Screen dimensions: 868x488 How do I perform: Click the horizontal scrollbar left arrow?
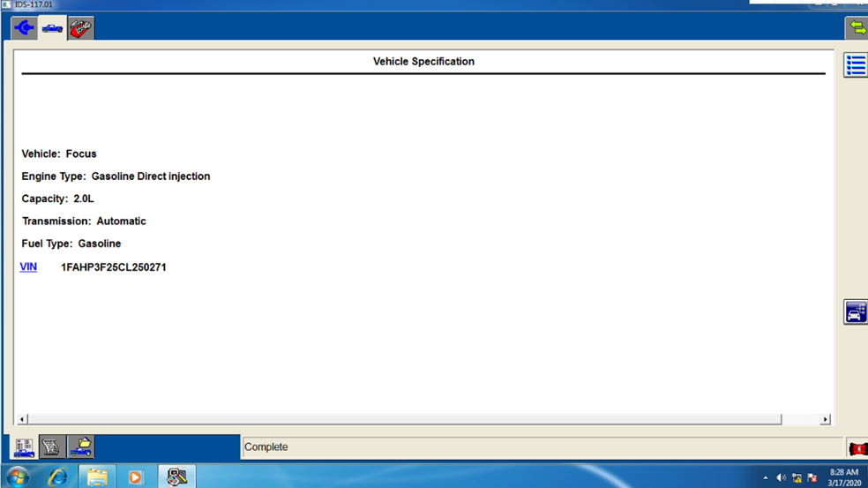21,419
